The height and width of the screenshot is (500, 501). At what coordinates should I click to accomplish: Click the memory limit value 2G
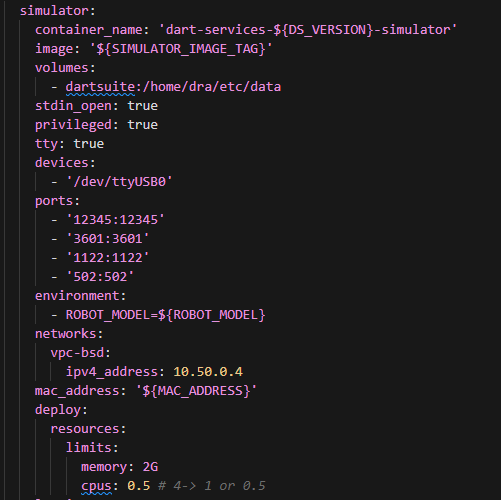coord(150,467)
